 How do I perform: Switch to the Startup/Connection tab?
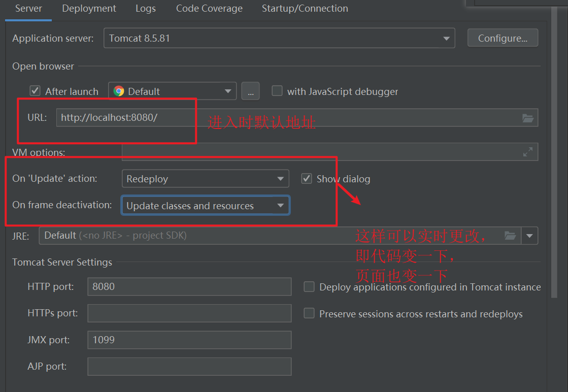[305, 9]
